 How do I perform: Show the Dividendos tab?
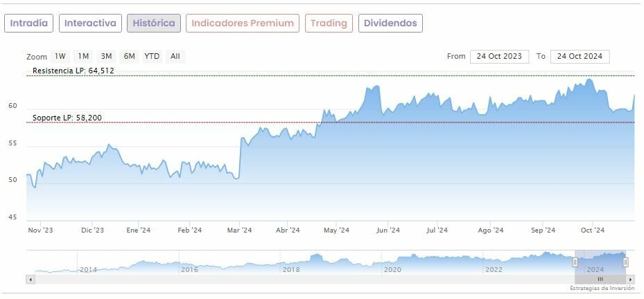[x=390, y=23]
